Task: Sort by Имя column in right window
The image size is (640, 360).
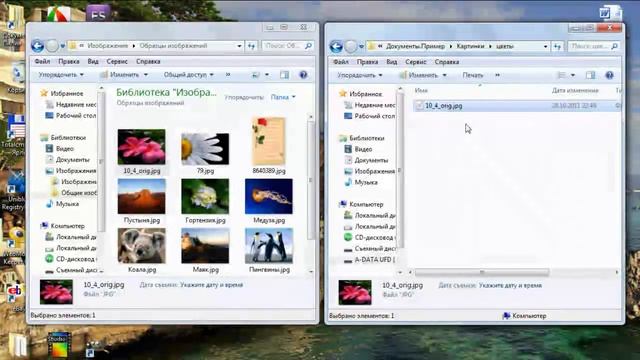Action: (421, 91)
